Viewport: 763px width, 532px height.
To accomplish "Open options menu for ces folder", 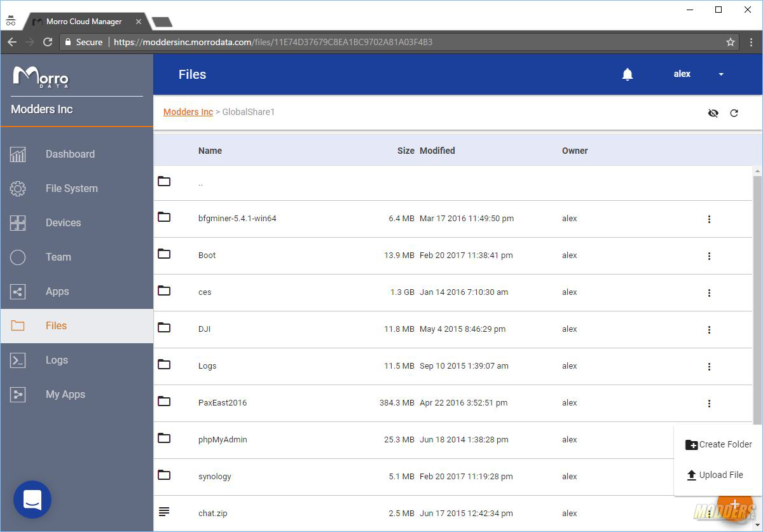I will 709,292.
